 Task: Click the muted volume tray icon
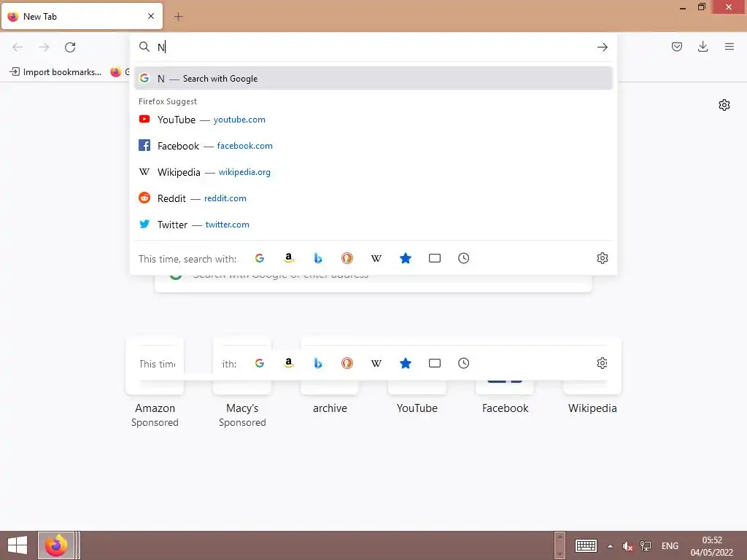pyautogui.click(x=627, y=546)
